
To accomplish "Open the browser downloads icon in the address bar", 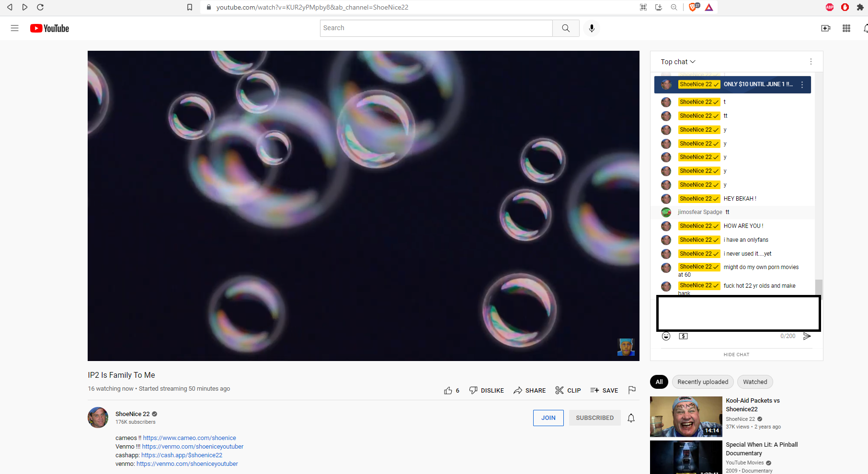I will 659,7.
